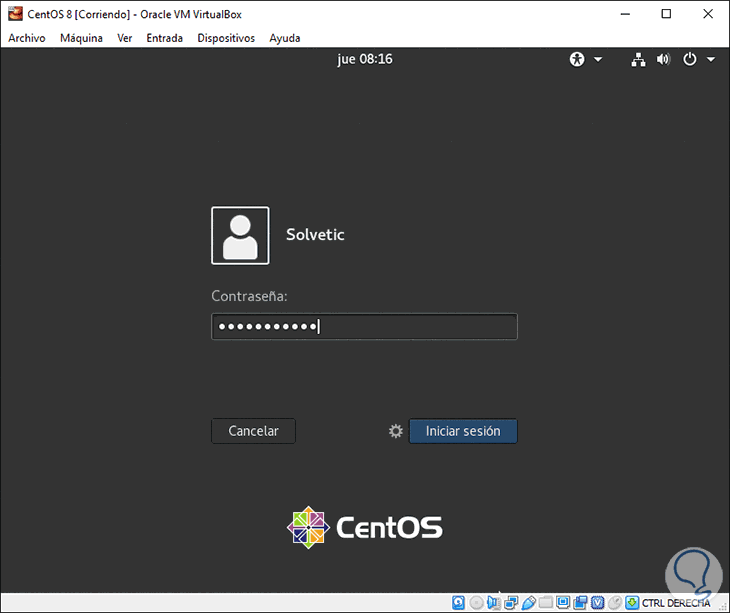The height and width of the screenshot is (613, 730).
Task: Click the mouse integration status icon
Action: 615,603
